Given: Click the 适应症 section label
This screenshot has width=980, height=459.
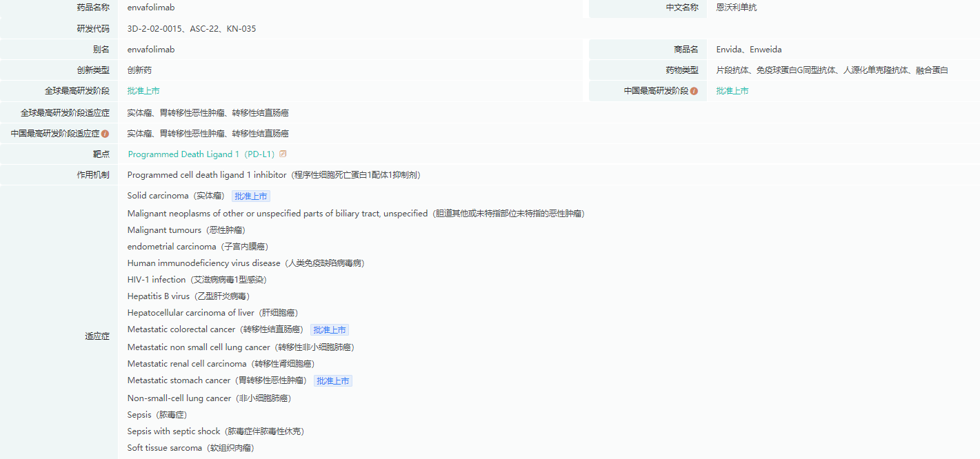Looking at the screenshot, I should tap(97, 336).
